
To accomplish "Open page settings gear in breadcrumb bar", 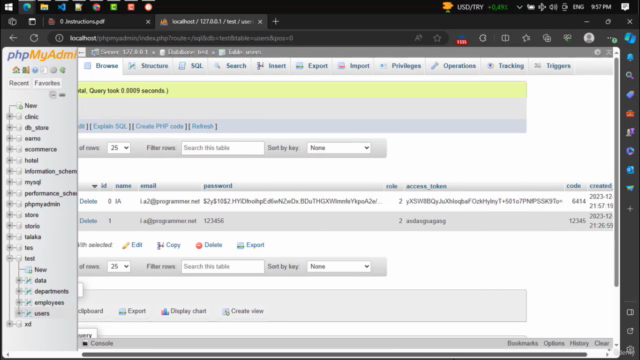I will pyautogui.click(x=598, y=52).
